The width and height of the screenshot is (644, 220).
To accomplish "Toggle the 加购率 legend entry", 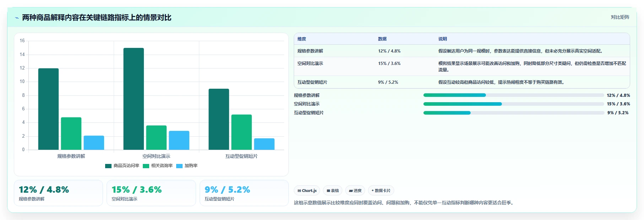I will (187, 166).
